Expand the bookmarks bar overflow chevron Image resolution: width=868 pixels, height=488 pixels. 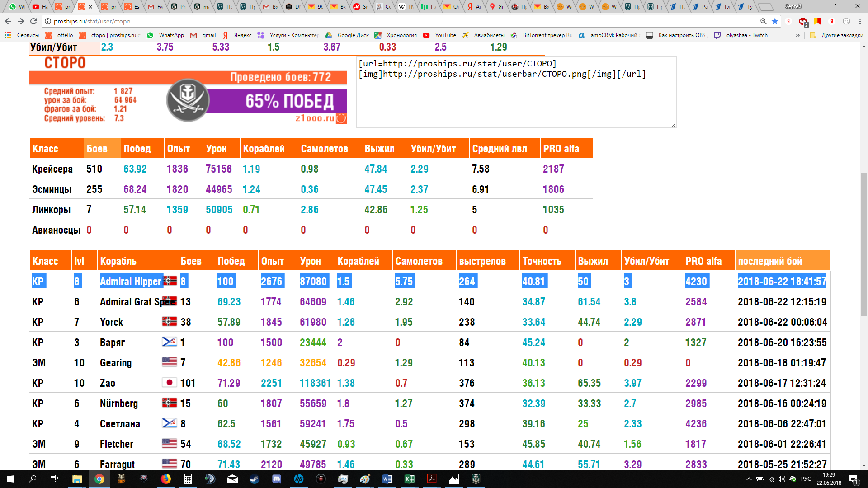click(797, 35)
